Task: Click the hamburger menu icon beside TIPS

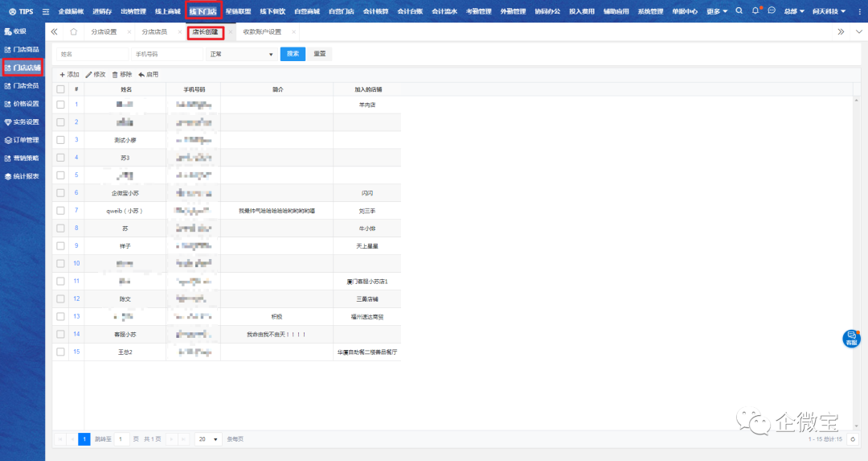Action: coord(46,11)
